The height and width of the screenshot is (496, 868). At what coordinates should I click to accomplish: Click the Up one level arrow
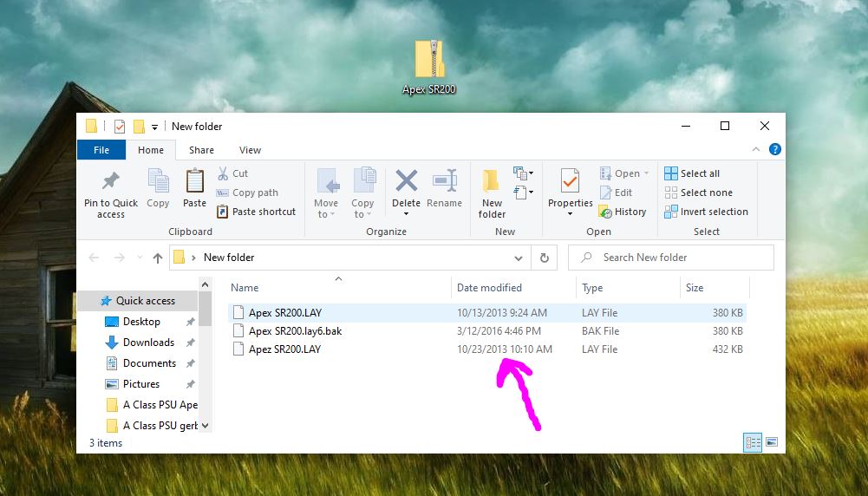pos(158,258)
